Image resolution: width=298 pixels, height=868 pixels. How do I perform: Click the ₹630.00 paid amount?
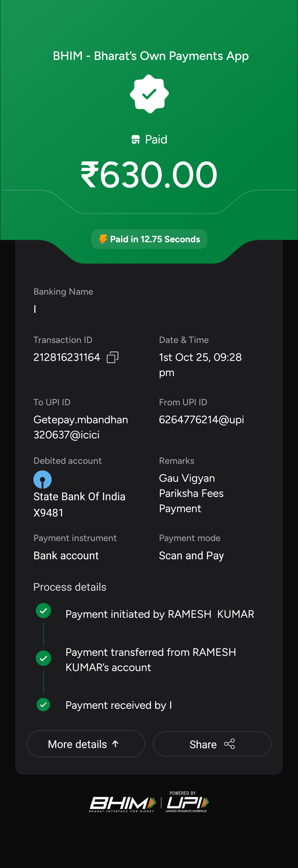[x=149, y=175]
